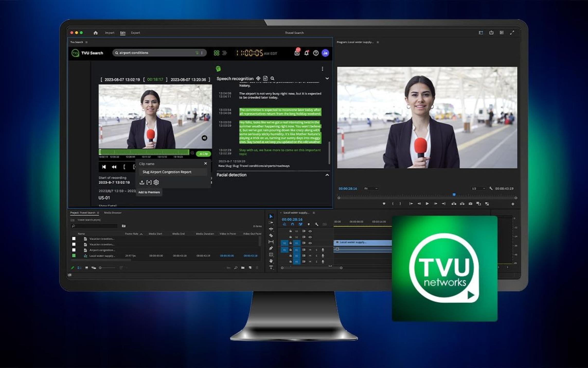This screenshot has width=588, height=368.
Task: Click the TVU notification bell icon
Action: 306,53
